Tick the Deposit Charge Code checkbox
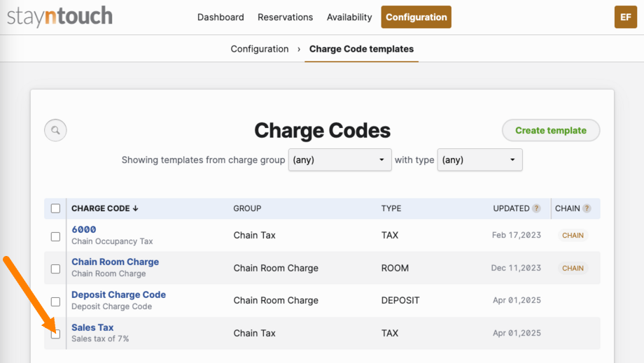Screen dimensions: 644x363 click(x=55, y=302)
